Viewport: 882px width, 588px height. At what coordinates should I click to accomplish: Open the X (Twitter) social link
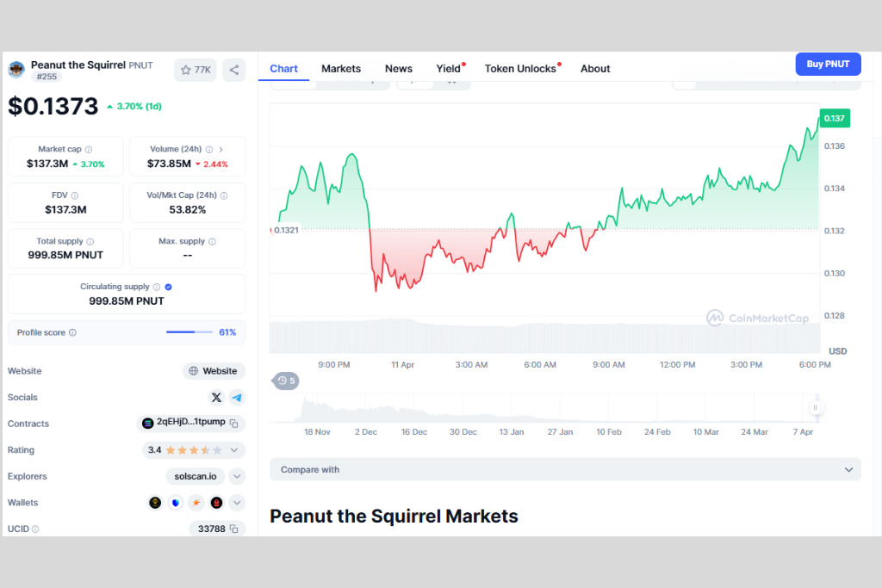[216, 398]
